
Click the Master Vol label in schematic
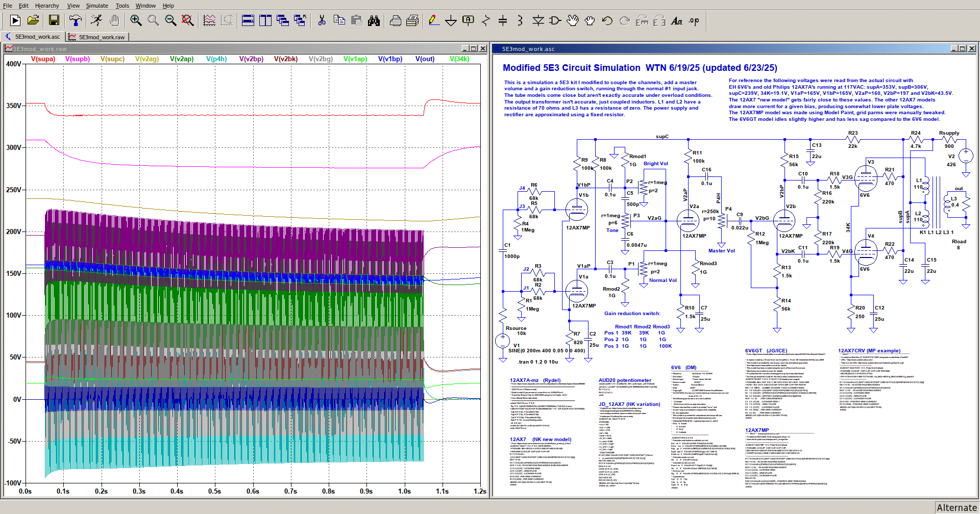click(721, 251)
